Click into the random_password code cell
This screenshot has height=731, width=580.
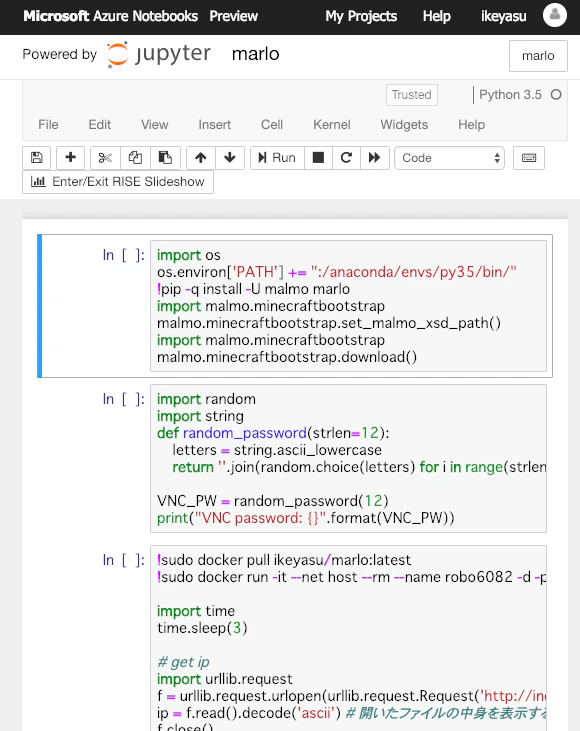tap(348, 459)
